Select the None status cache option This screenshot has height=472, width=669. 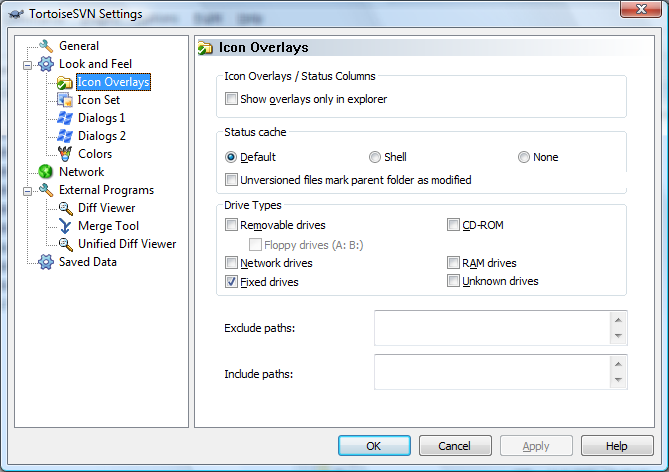524,157
